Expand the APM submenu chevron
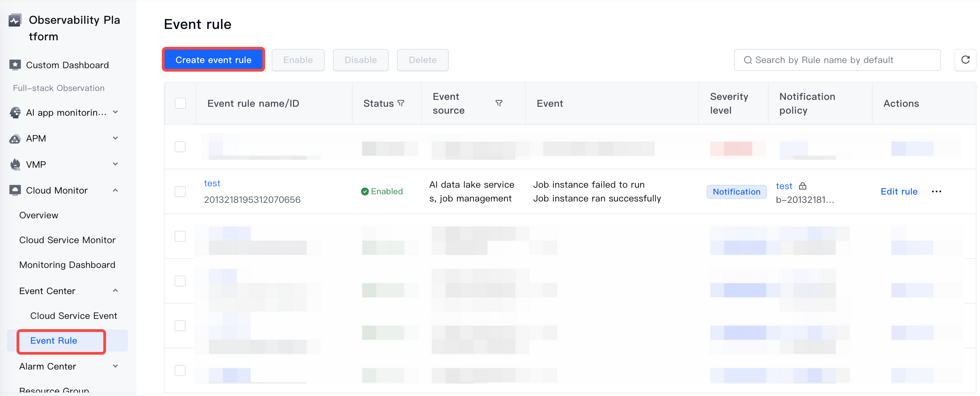The image size is (980, 396). tap(115, 138)
